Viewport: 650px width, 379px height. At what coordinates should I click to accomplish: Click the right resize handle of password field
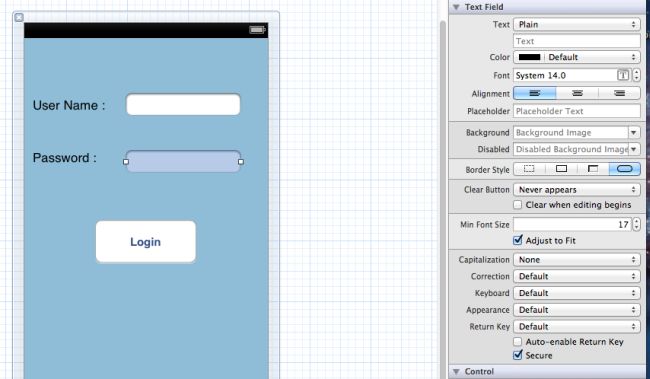[241, 162]
